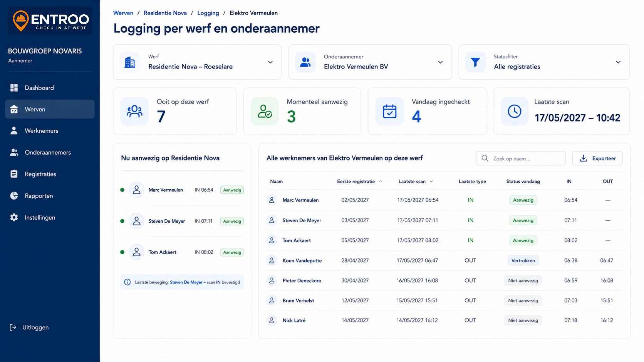Go to the 'Logging' breadcrumb link

tap(208, 13)
